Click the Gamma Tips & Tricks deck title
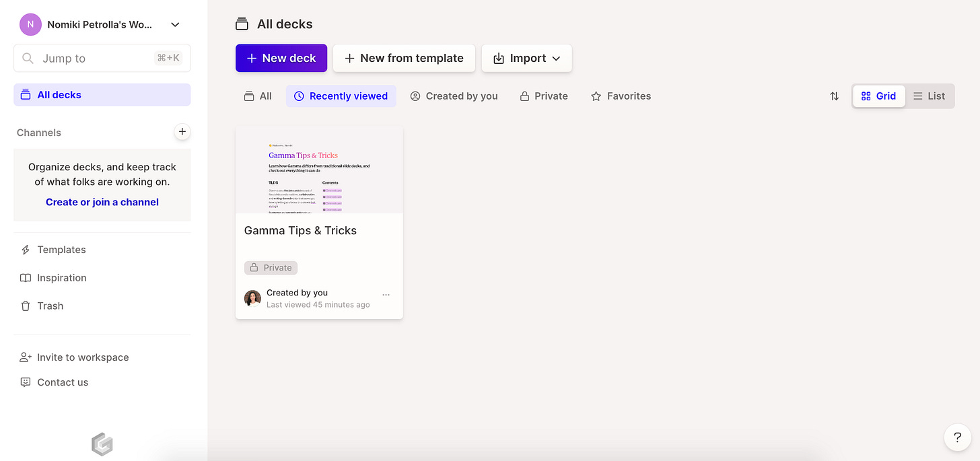The height and width of the screenshot is (461, 980). [300, 231]
